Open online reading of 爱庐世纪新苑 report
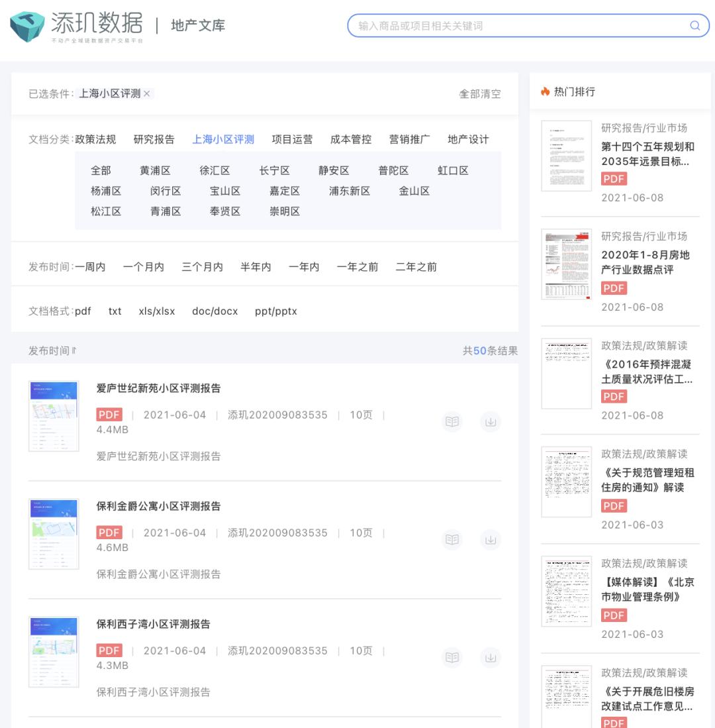Screen dimensions: 715x728 pyautogui.click(x=452, y=421)
